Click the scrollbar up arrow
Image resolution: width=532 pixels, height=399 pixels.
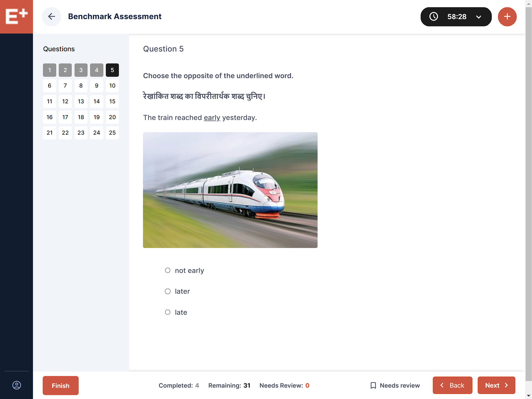(528, 3)
